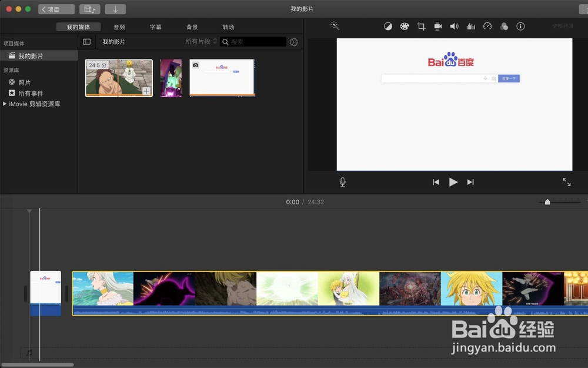The width and height of the screenshot is (588, 368).
Task: Select the crop tool icon
Action: [x=421, y=26]
